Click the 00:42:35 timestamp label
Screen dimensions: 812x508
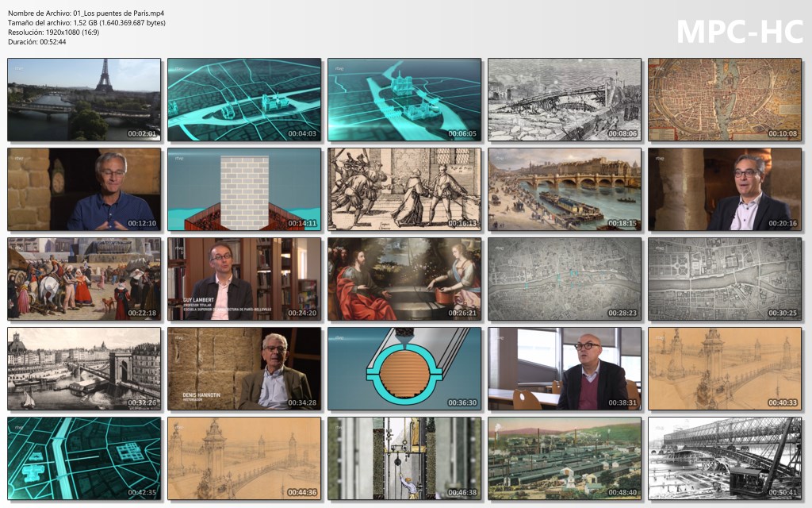(x=142, y=492)
